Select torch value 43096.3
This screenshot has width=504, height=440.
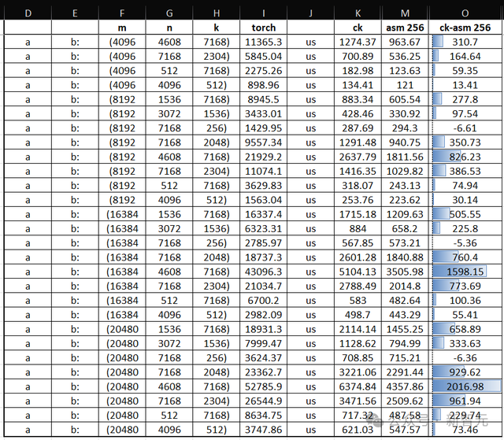264,272
